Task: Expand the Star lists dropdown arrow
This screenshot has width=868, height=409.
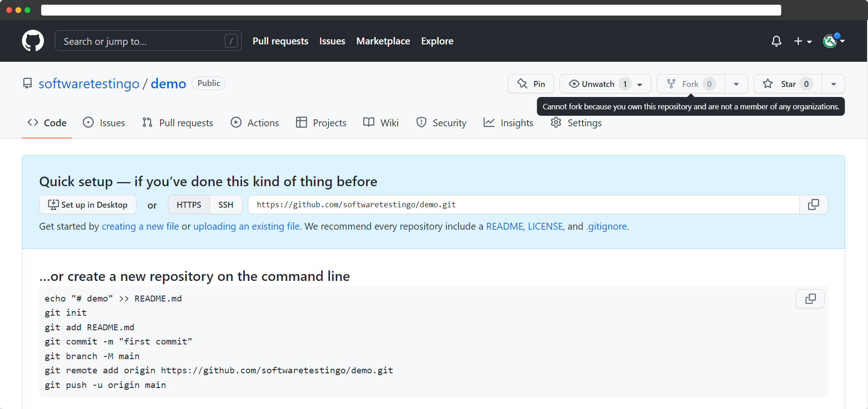Action: 834,84
